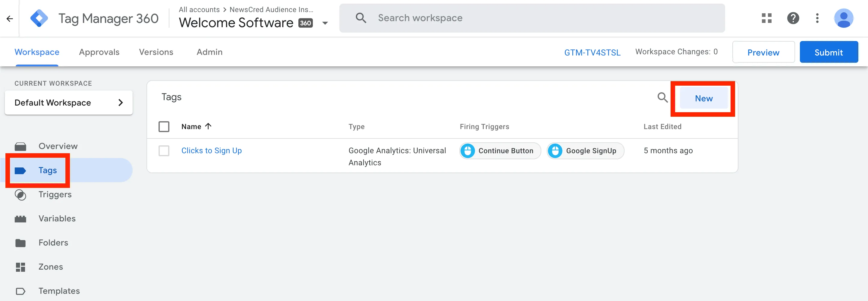Click the 5 months ago cell
Screen dimensions: 868x301
point(668,151)
